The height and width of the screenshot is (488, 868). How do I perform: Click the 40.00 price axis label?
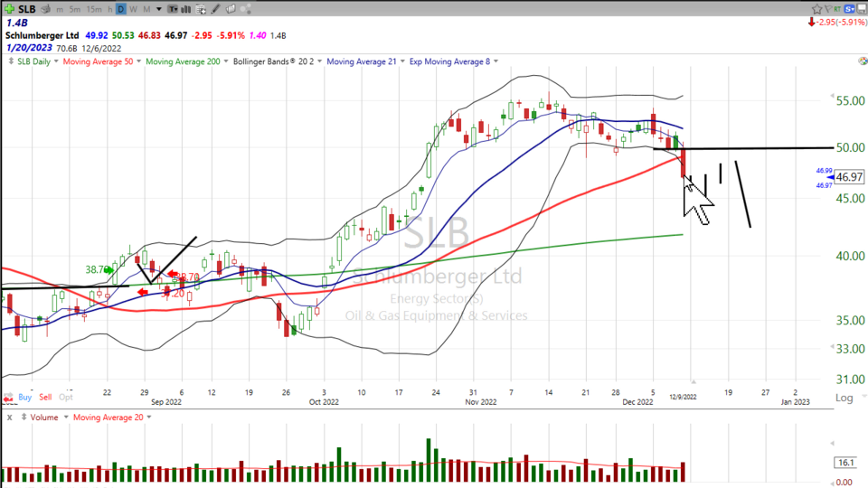coord(850,256)
